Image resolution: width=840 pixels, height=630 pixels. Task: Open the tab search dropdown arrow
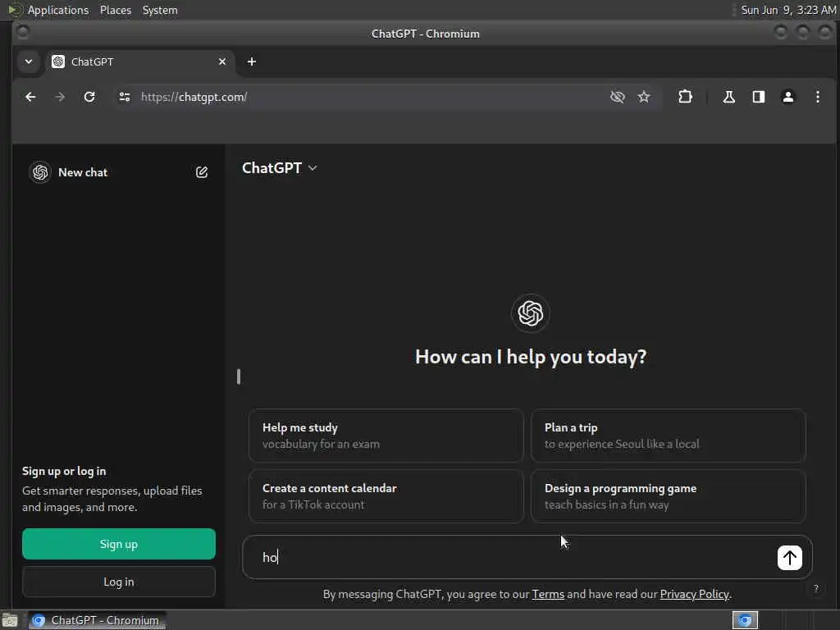pos(29,62)
